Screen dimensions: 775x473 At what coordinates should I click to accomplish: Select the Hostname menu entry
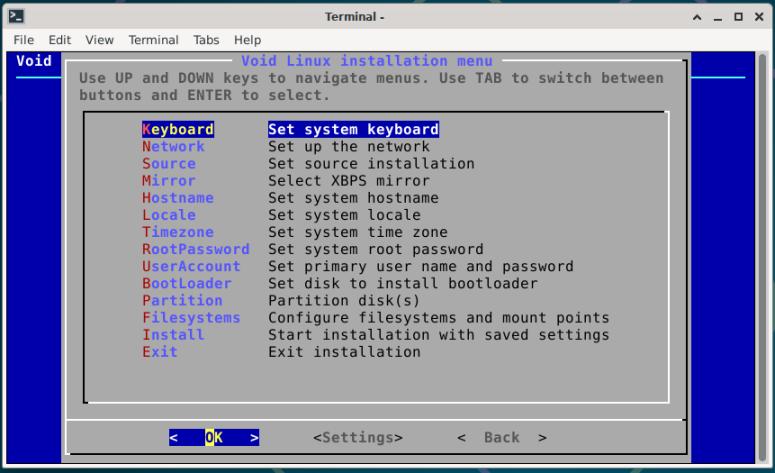(178, 198)
